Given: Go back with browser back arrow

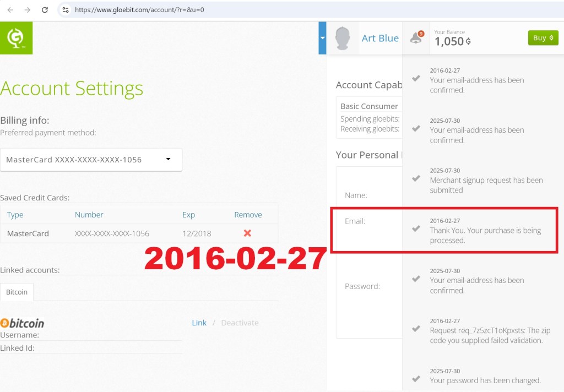Looking at the screenshot, I should click(10, 10).
